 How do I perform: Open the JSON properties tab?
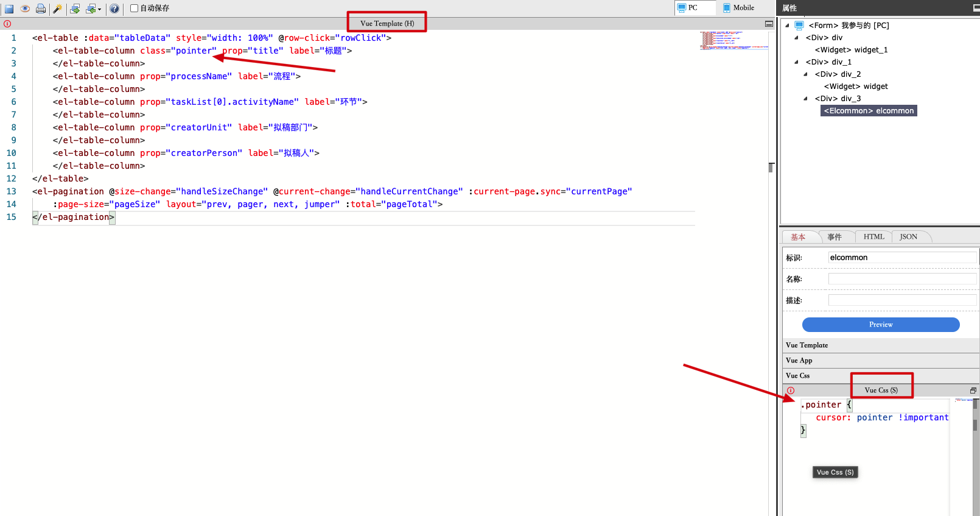click(908, 237)
